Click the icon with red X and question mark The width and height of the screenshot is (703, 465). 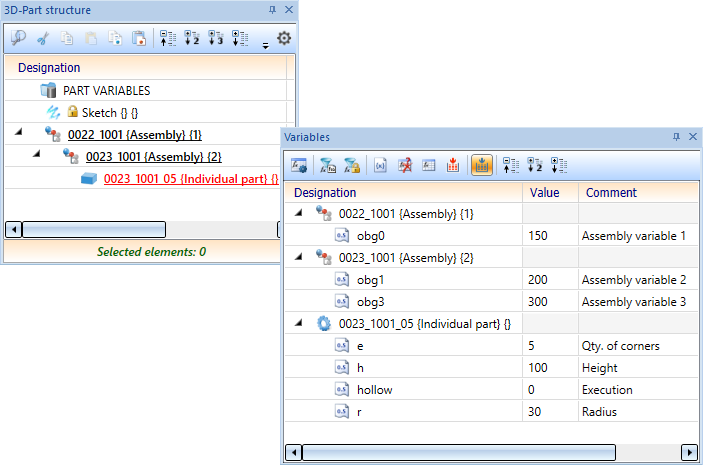click(x=405, y=165)
